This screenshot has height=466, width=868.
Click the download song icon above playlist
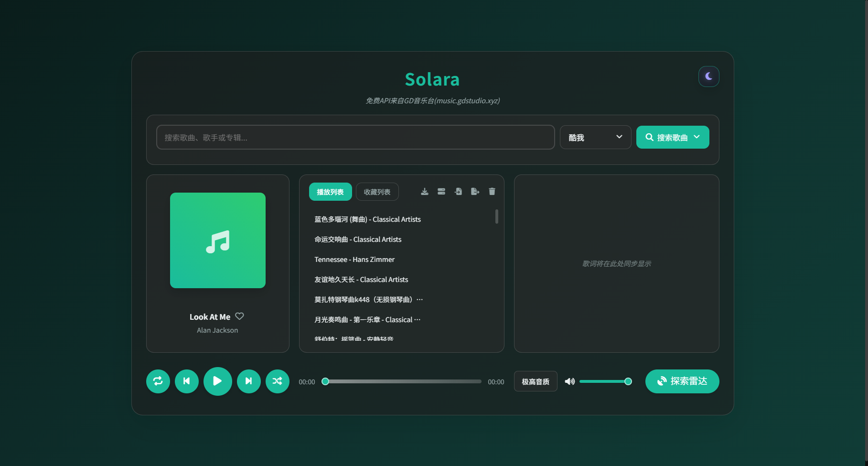tap(424, 191)
